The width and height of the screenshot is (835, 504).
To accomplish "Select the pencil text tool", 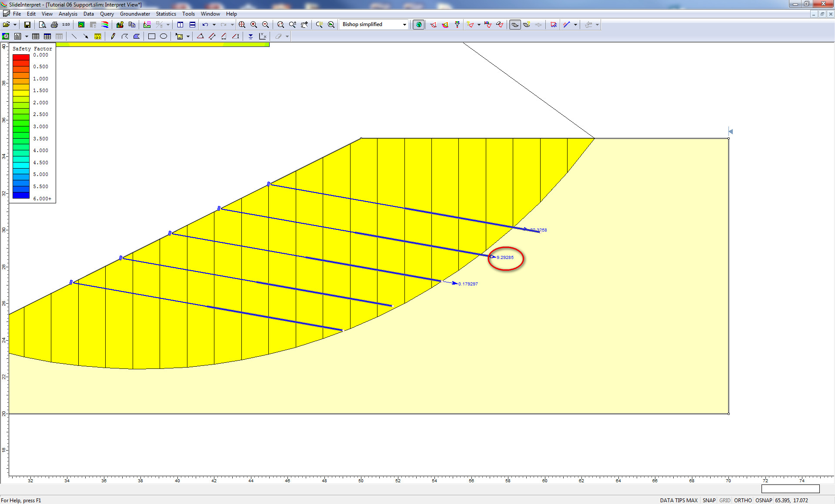I will (113, 36).
